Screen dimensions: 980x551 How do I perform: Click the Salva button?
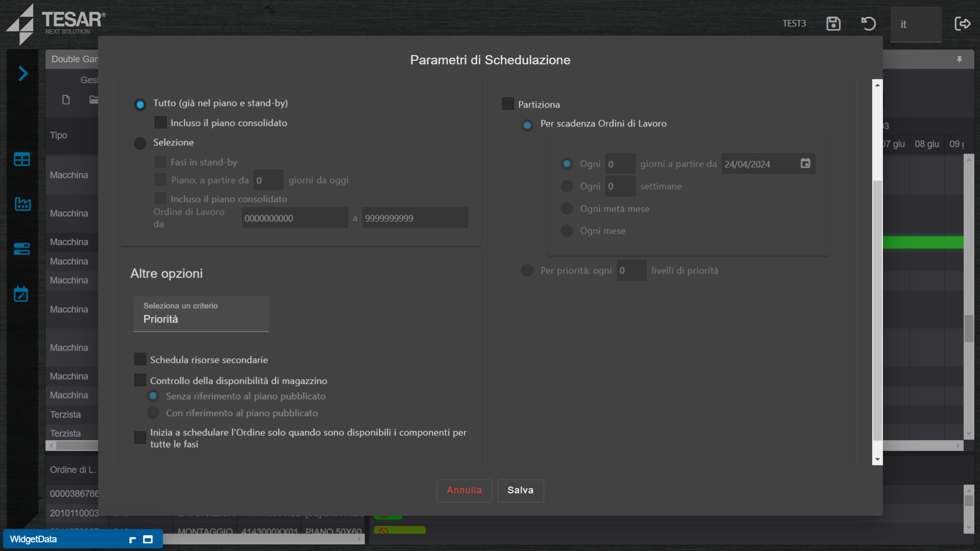point(520,490)
